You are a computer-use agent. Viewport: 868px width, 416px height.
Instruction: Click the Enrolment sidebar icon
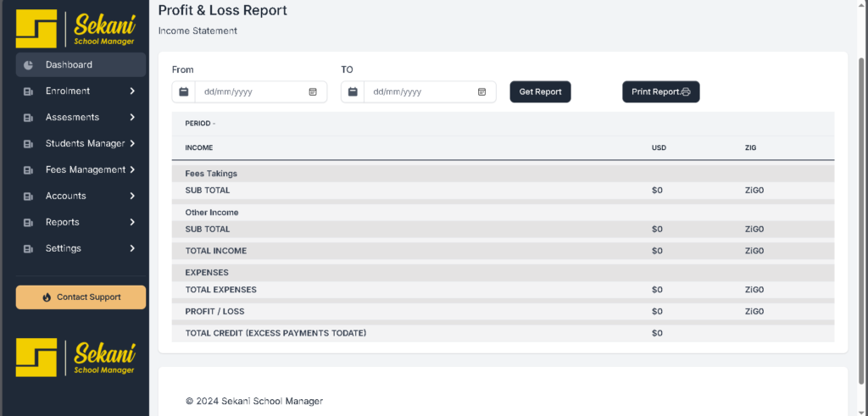(28, 92)
